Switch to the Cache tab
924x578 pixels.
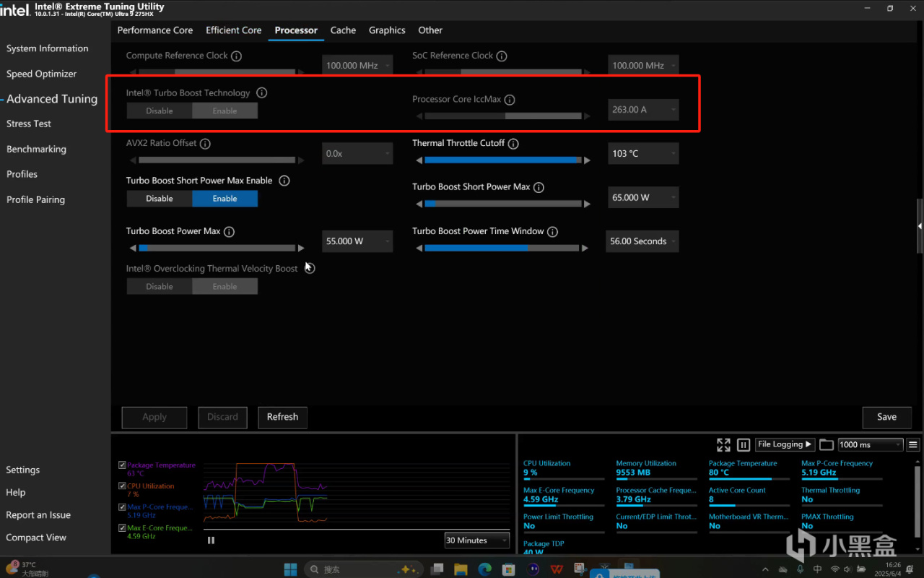tap(343, 30)
